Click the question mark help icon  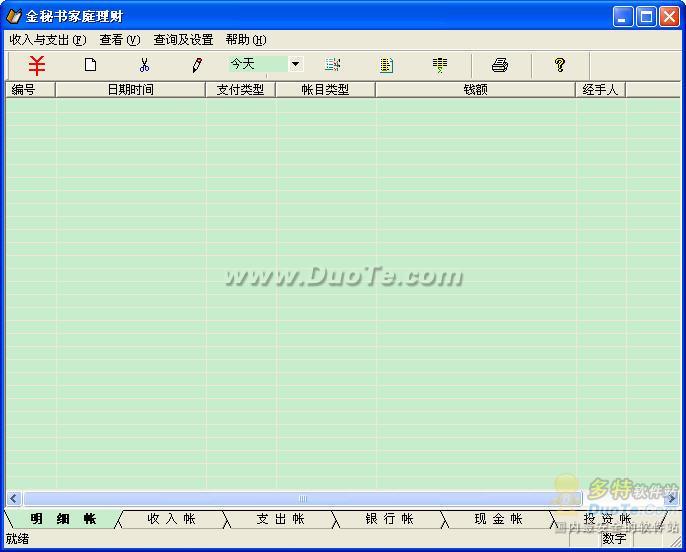coord(560,65)
